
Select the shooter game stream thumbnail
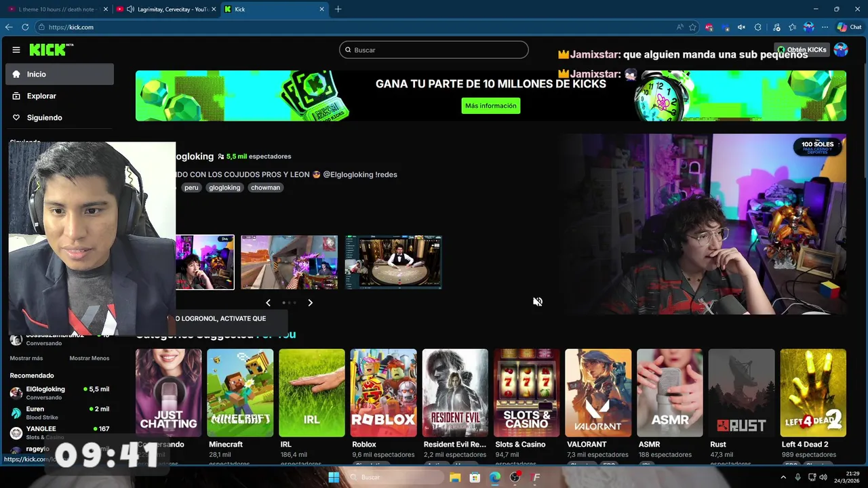pos(290,262)
